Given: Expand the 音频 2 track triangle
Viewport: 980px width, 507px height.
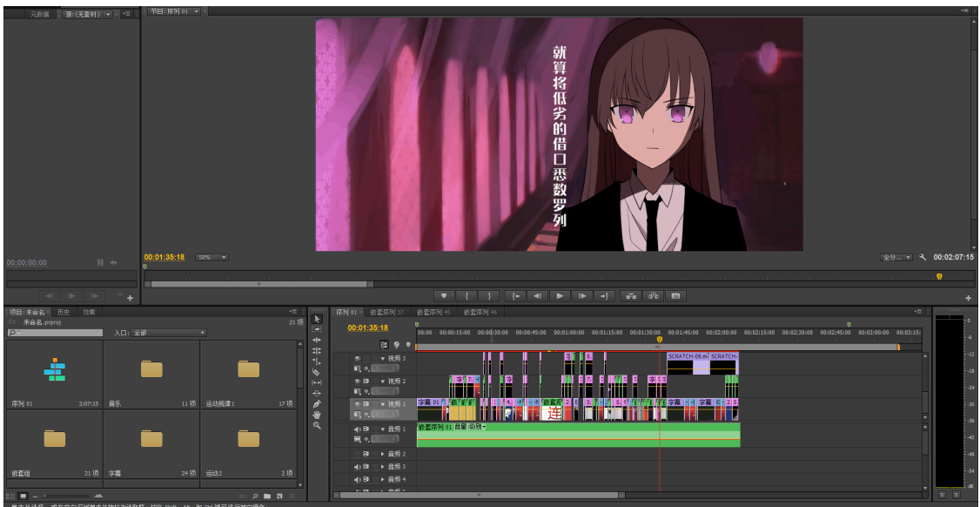Looking at the screenshot, I should [382, 454].
